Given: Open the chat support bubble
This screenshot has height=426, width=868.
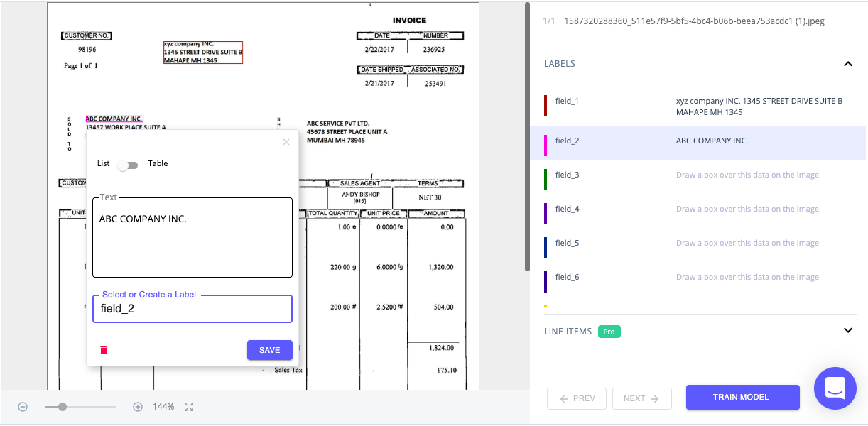Looking at the screenshot, I should (x=835, y=388).
